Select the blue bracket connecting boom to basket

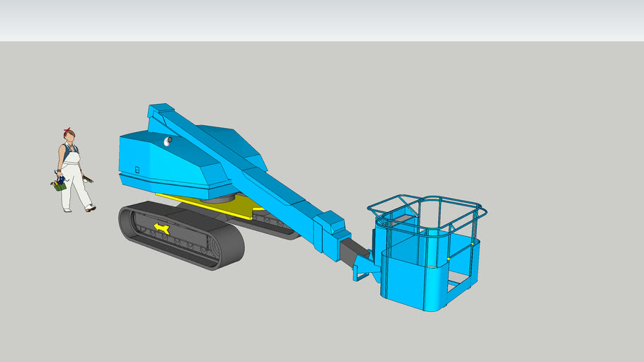click(367, 267)
